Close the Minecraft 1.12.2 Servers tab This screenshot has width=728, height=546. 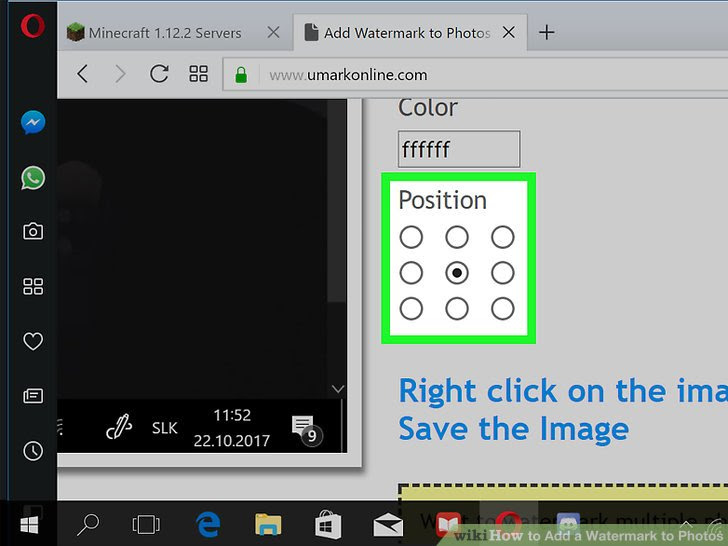pyautogui.click(x=273, y=32)
